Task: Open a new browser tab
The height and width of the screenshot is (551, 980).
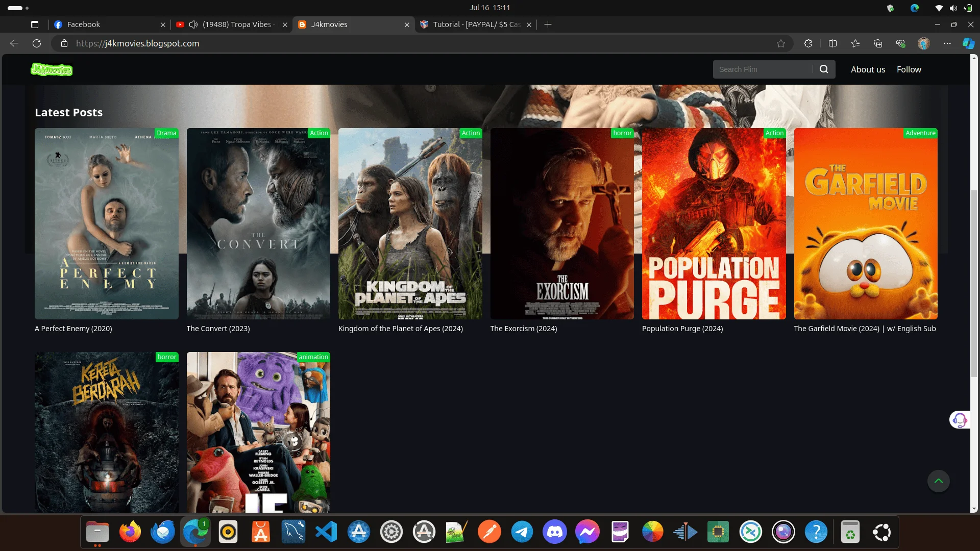Action: coord(548,24)
